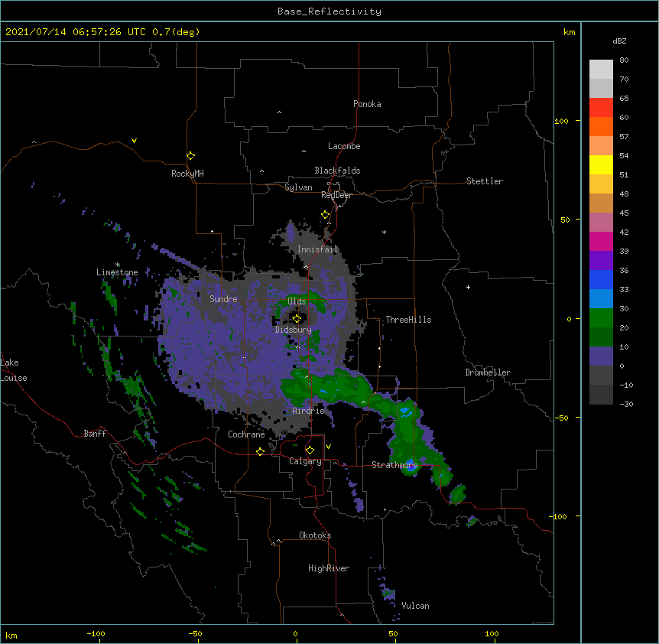
Task: Click the Vulcan label
Action: 415,606
